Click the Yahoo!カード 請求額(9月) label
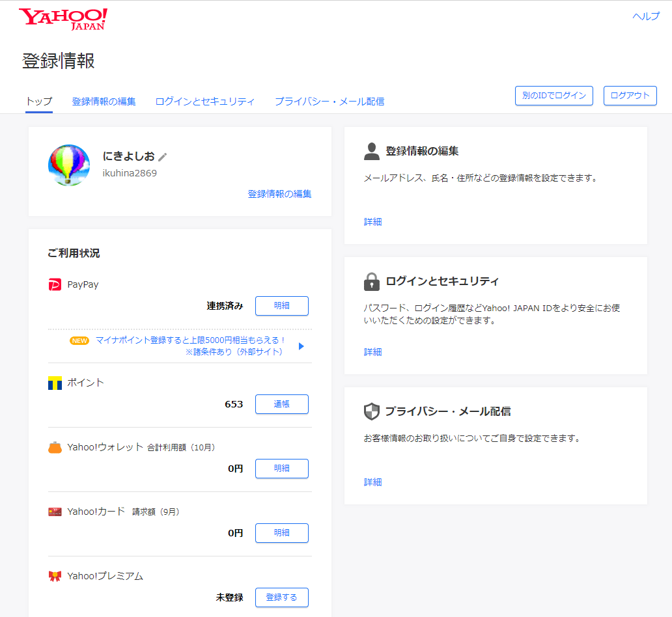This screenshot has height=617, width=672. 123,512
